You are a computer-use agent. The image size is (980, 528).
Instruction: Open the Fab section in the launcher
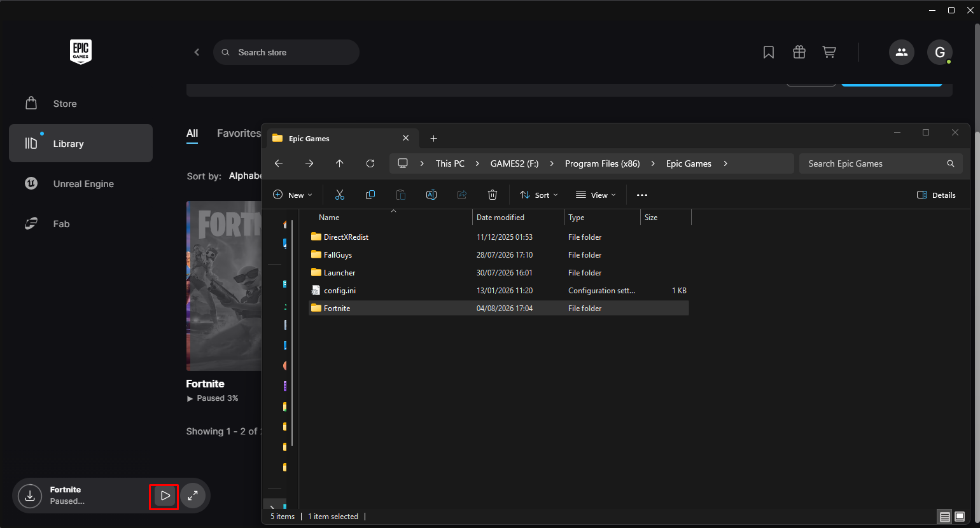(x=81, y=224)
